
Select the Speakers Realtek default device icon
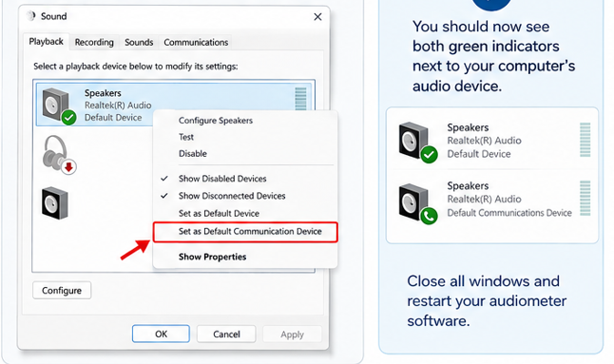coord(59,105)
